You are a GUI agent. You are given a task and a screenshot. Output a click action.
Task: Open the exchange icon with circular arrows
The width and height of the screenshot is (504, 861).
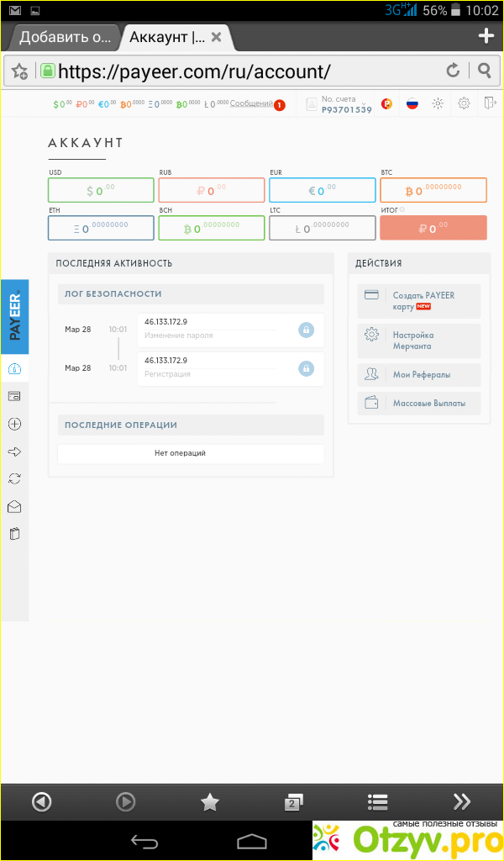[14, 478]
